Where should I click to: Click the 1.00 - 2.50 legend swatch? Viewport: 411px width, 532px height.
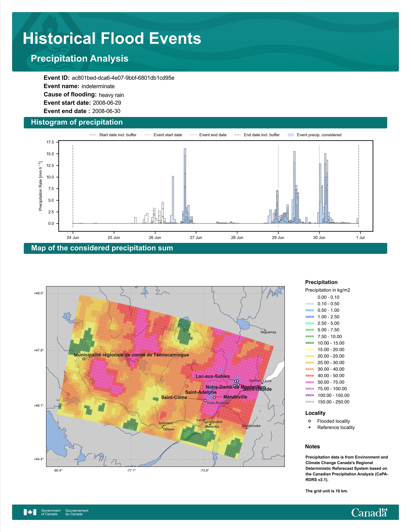tap(309, 317)
